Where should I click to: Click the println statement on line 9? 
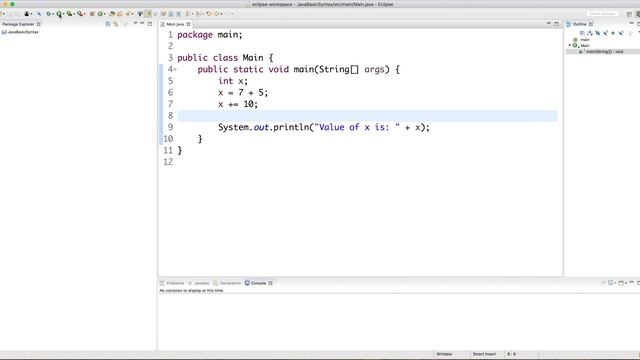coord(324,127)
